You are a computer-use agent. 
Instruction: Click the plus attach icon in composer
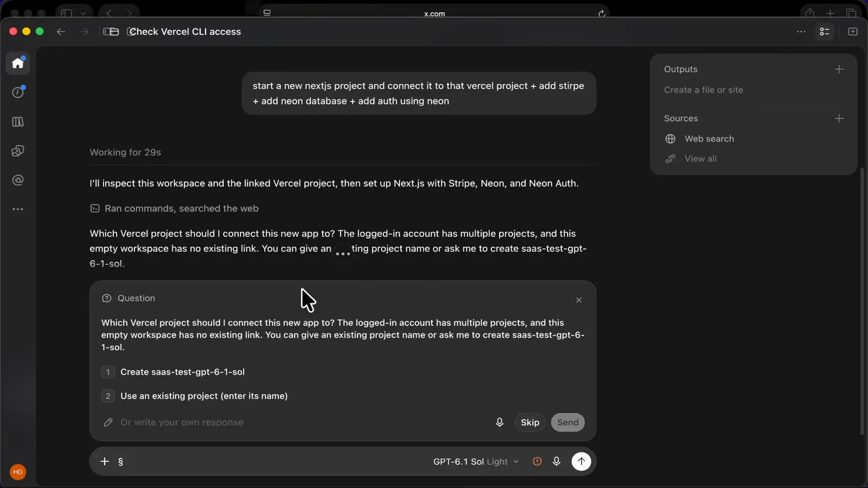click(105, 461)
